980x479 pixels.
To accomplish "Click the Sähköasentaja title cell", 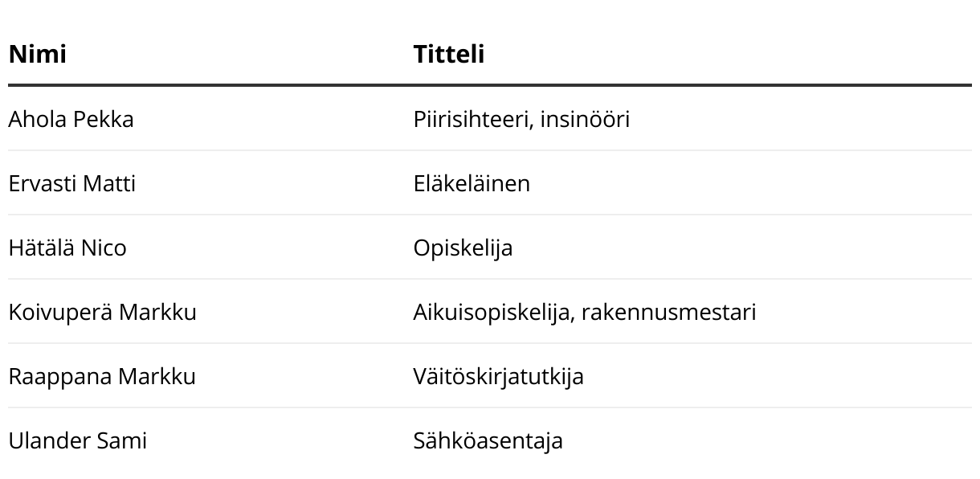I will click(x=488, y=440).
